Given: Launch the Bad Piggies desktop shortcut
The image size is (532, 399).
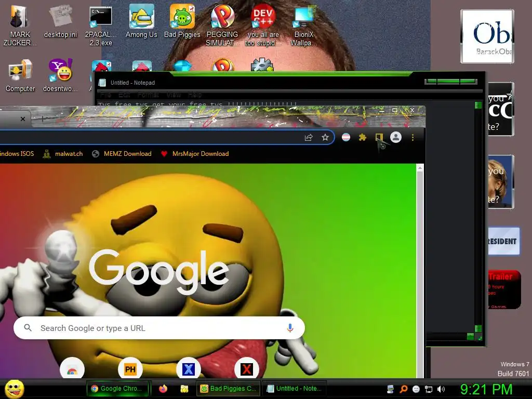Looking at the screenshot, I should pyautogui.click(x=182, y=22).
